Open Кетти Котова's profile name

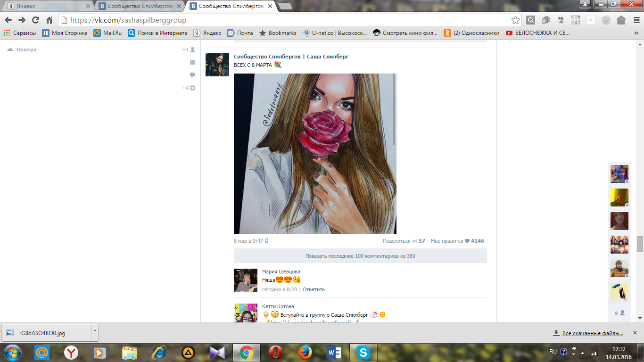click(278, 306)
